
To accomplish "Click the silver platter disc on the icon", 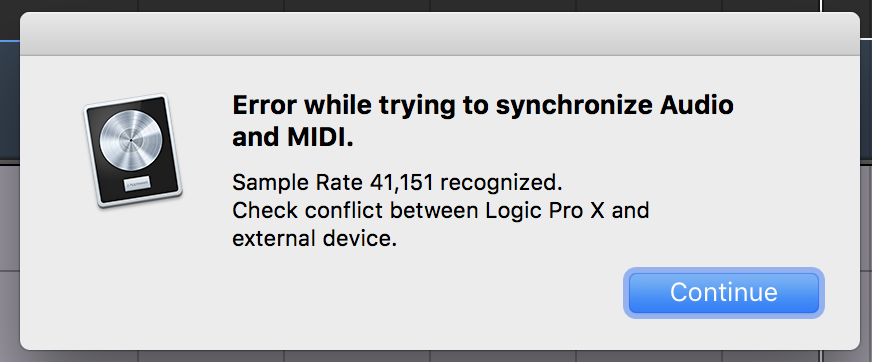I will 130,141.
